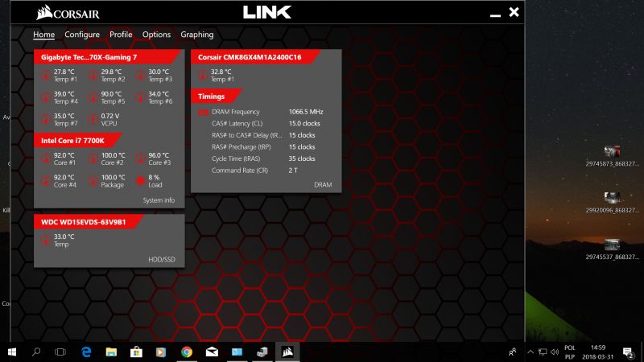The width and height of the screenshot is (644, 362).
Task: Show hidden system tray icons
Action: 530,352
